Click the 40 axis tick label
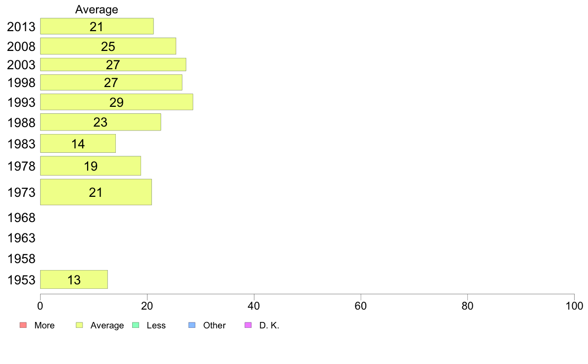This screenshot has height=364, width=588. 254,306
